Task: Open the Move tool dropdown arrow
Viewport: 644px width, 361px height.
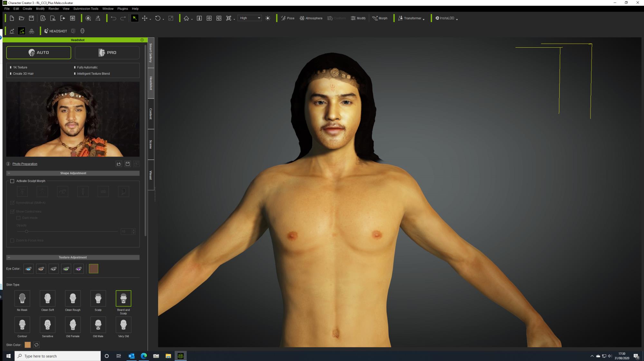Action: coord(150,19)
